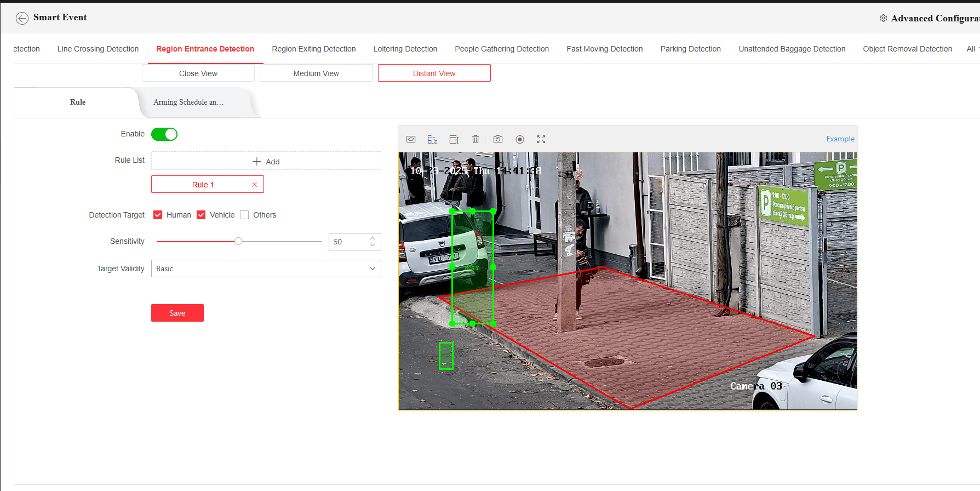Delete Rule 1 using its X
Viewport: 980px width, 491px height.
(x=255, y=185)
